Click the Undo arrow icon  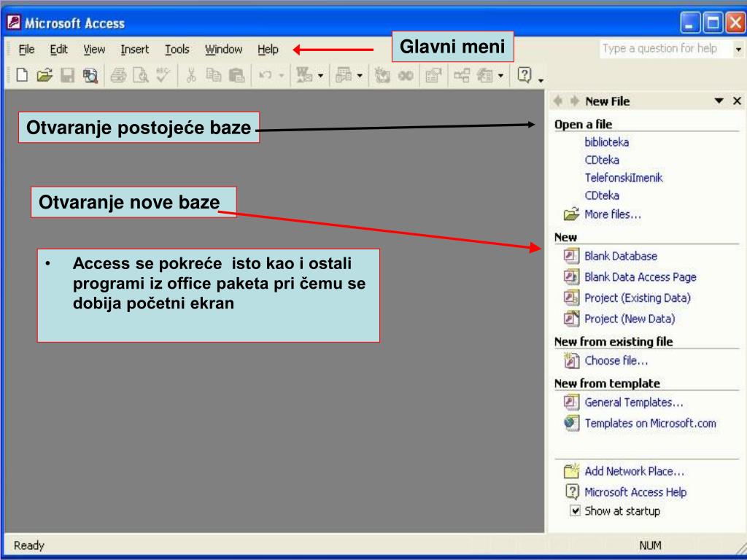point(266,75)
